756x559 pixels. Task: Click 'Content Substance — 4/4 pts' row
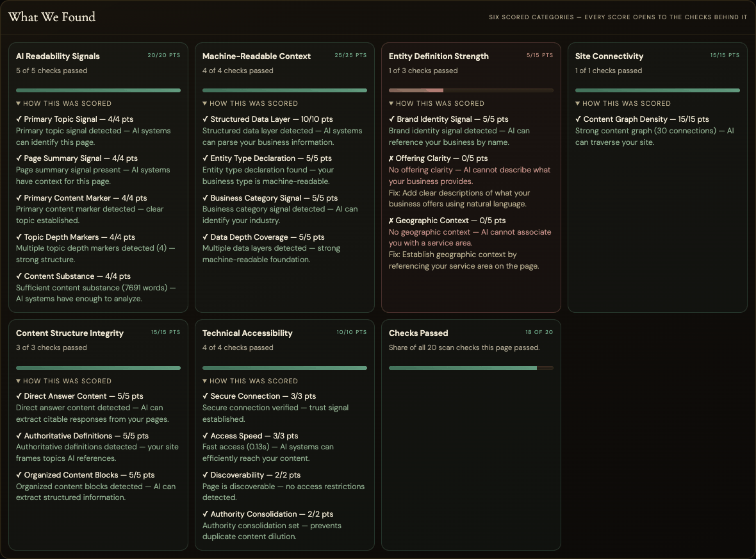(x=73, y=276)
